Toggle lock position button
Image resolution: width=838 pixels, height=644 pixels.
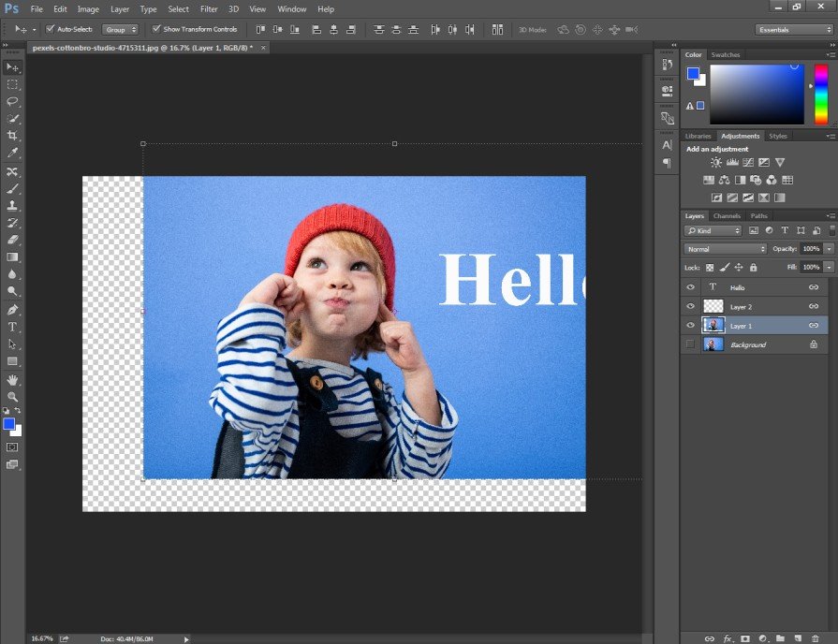739,267
